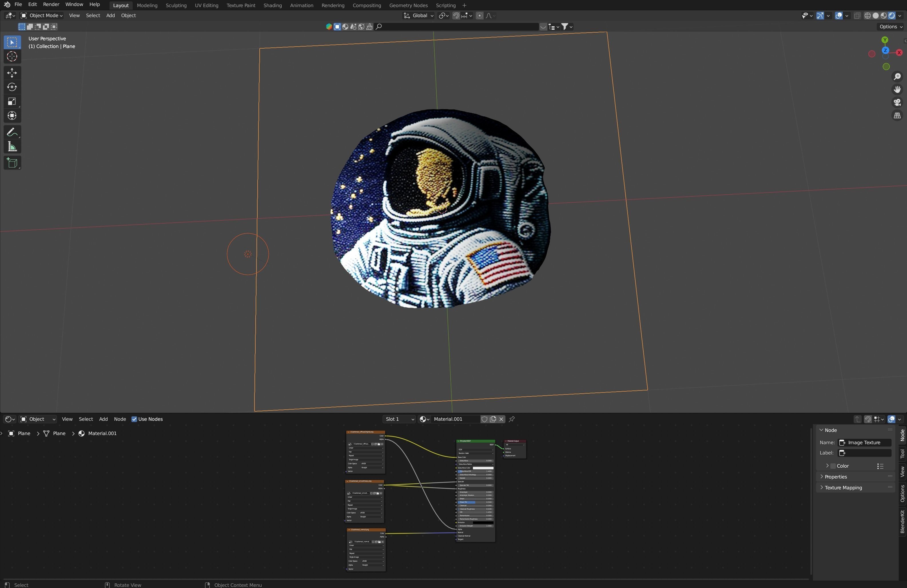Viewport: 907px width, 588px height.
Task: Open the 3D viewport Add menu
Action: click(x=111, y=16)
